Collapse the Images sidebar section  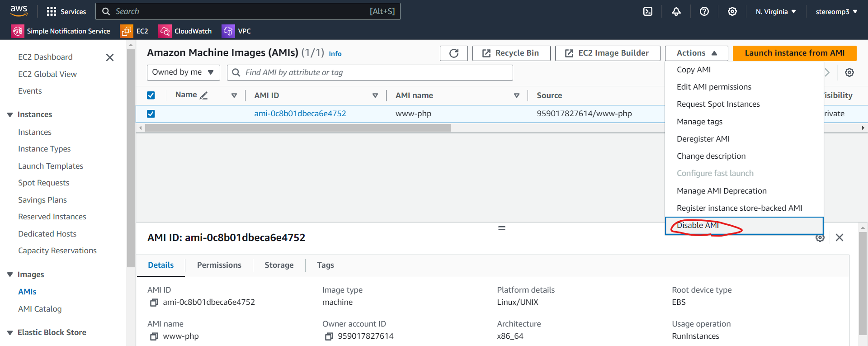point(10,275)
